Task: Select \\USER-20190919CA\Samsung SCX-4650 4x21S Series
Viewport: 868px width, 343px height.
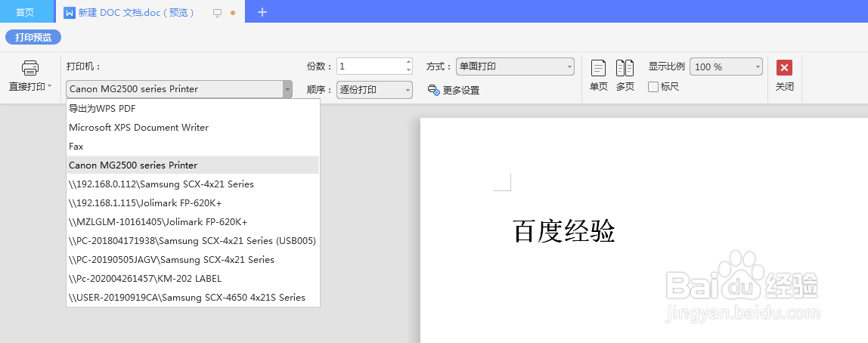Action: 193,297
